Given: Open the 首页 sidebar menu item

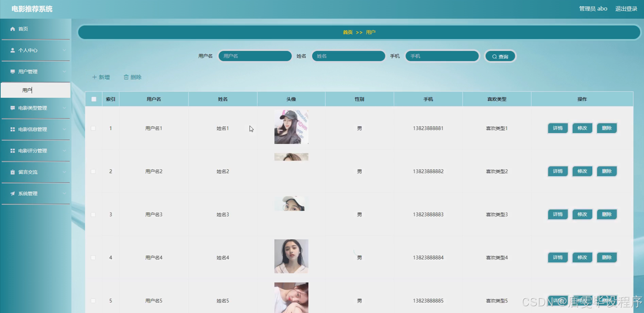Looking at the screenshot, I should [36, 29].
